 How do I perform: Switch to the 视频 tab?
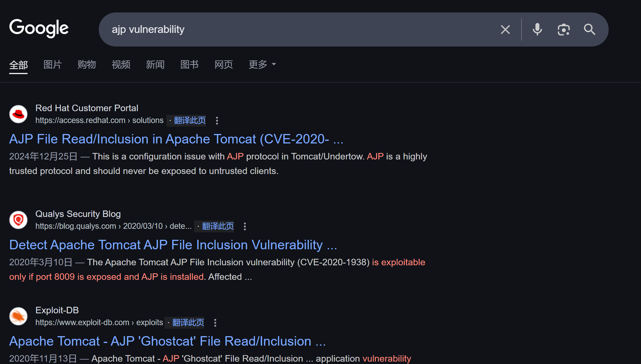tap(121, 64)
